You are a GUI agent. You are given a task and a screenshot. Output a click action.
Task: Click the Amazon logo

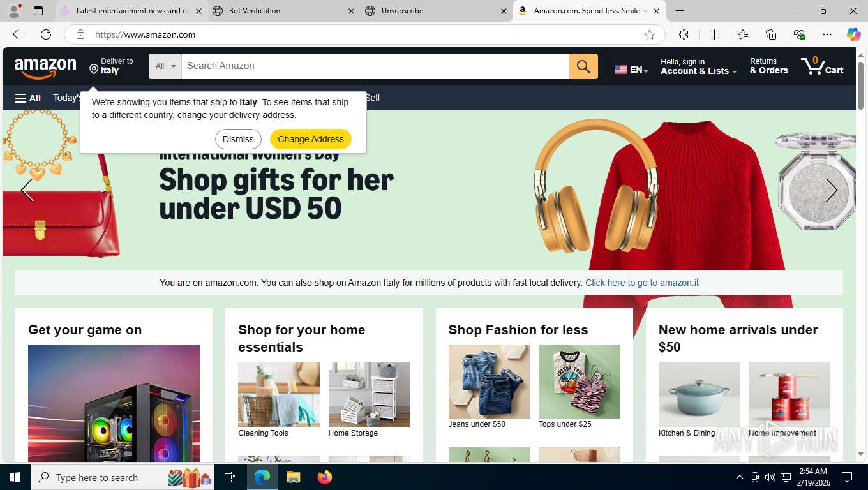pos(45,68)
